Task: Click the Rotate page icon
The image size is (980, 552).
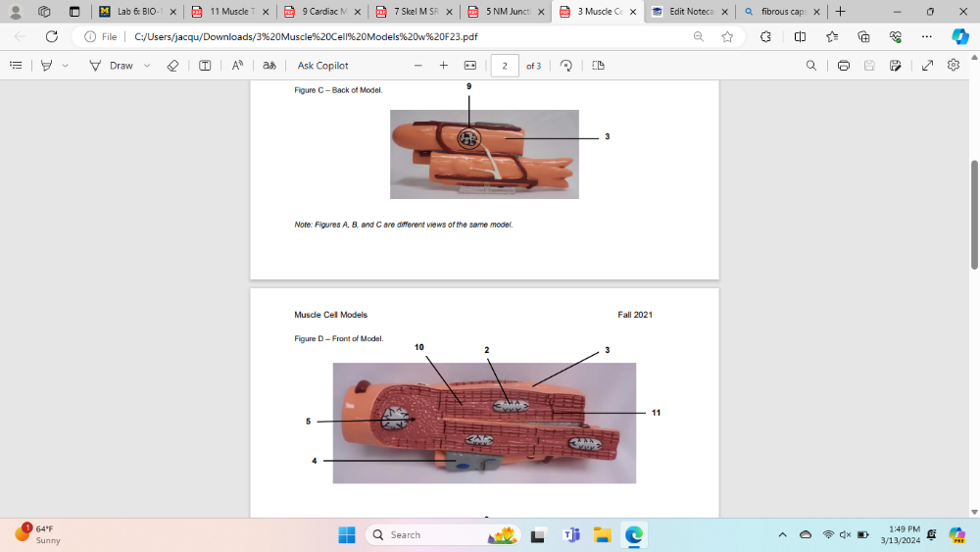Action: pyautogui.click(x=566, y=66)
